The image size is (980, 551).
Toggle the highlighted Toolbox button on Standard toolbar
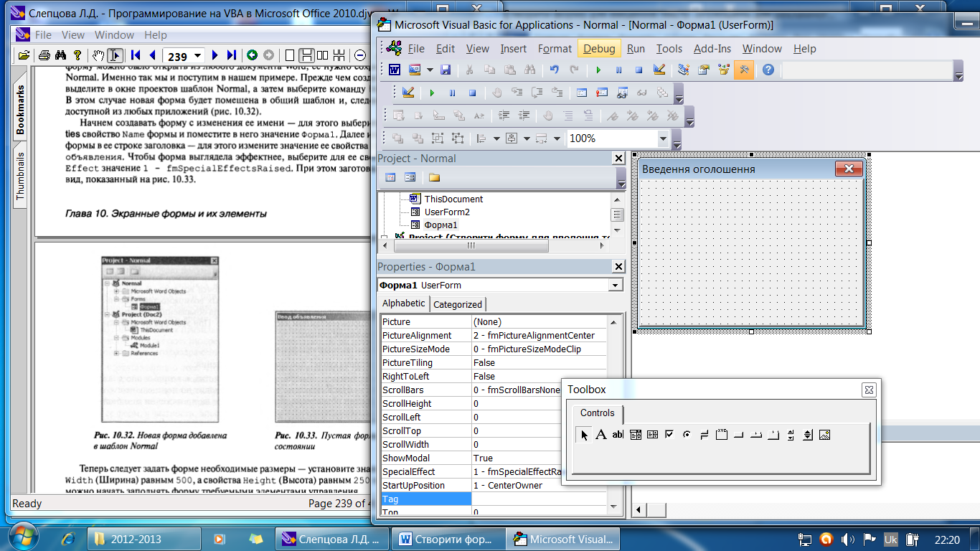[743, 70]
